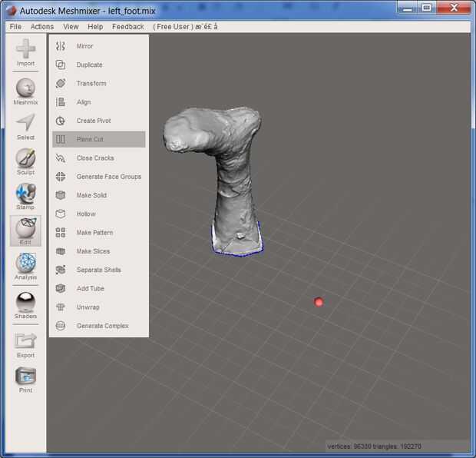The image size is (476, 458).
Task: Select the Unwrap text label
Action: (88, 307)
